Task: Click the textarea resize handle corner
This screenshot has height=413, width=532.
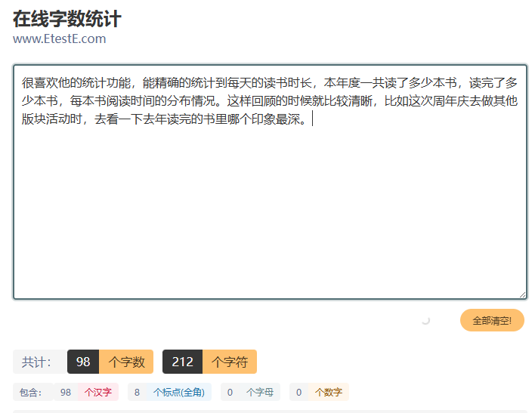Action: [x=522, y=295]
